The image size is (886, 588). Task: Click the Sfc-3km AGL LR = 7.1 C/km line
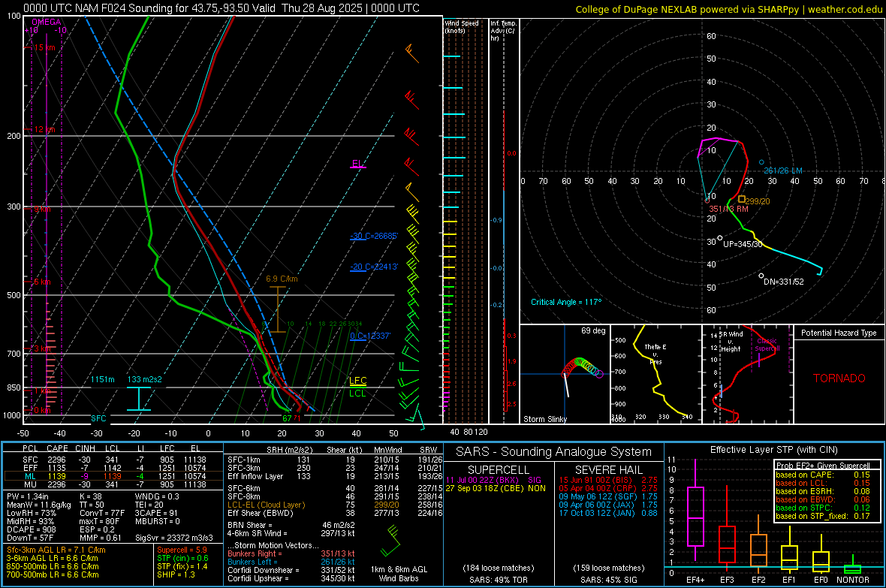(56, 550)
